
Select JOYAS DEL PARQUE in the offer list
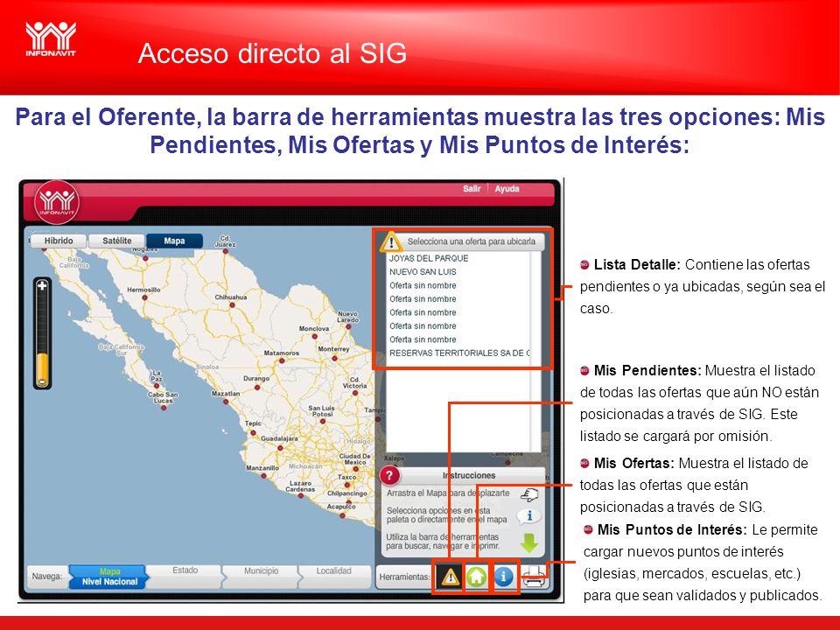429,258
